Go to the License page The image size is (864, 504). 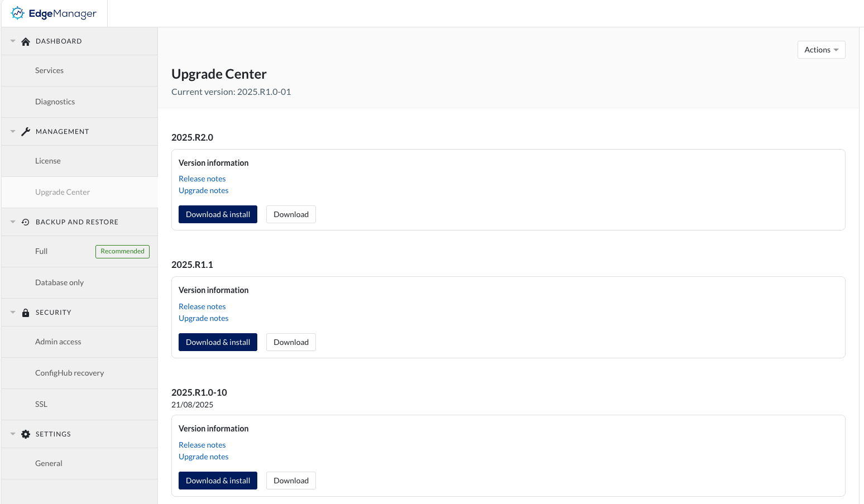click(x=48, y=161)
